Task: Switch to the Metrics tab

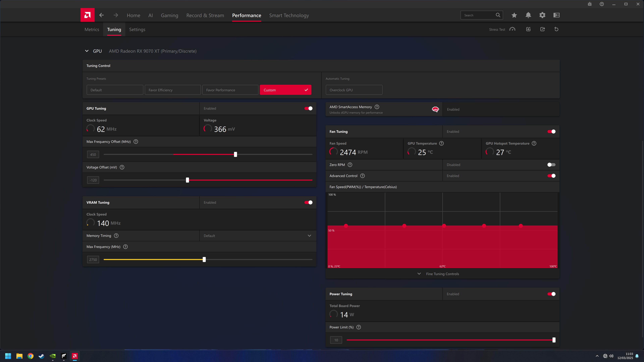Action: pyautogui.click(x=92, y=29)
